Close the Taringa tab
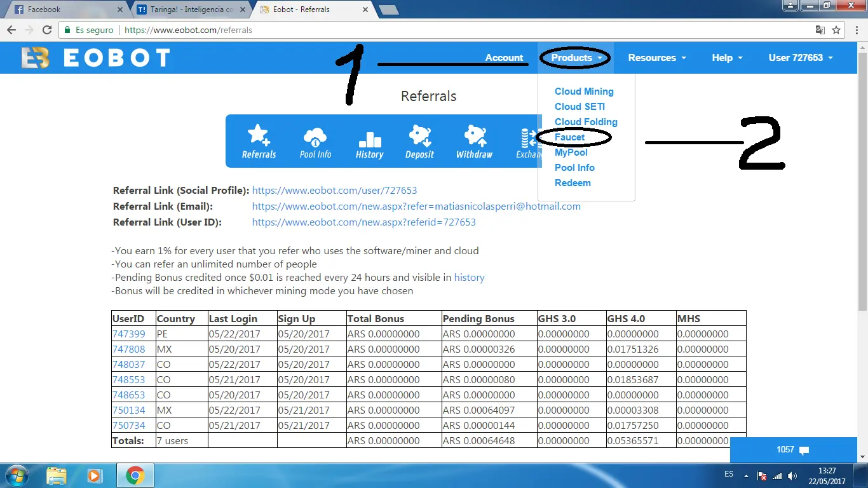868x488 pixels. click(243, 10)
